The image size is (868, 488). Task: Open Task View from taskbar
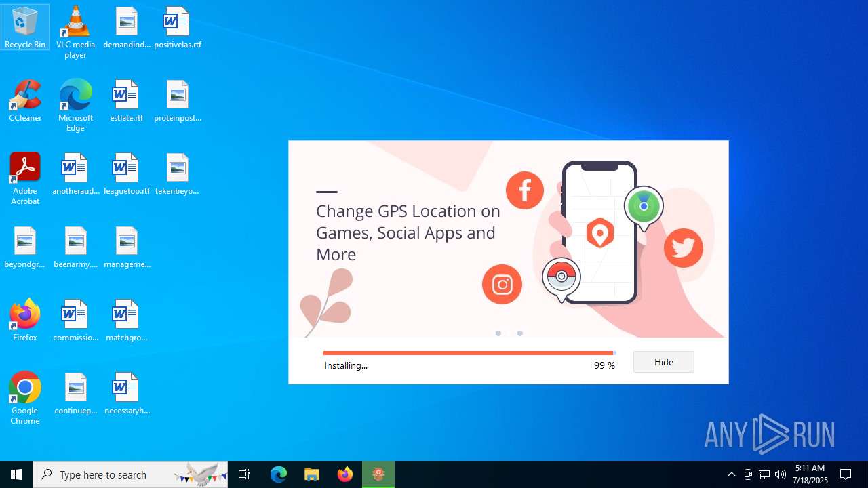[x=244, y=474]
